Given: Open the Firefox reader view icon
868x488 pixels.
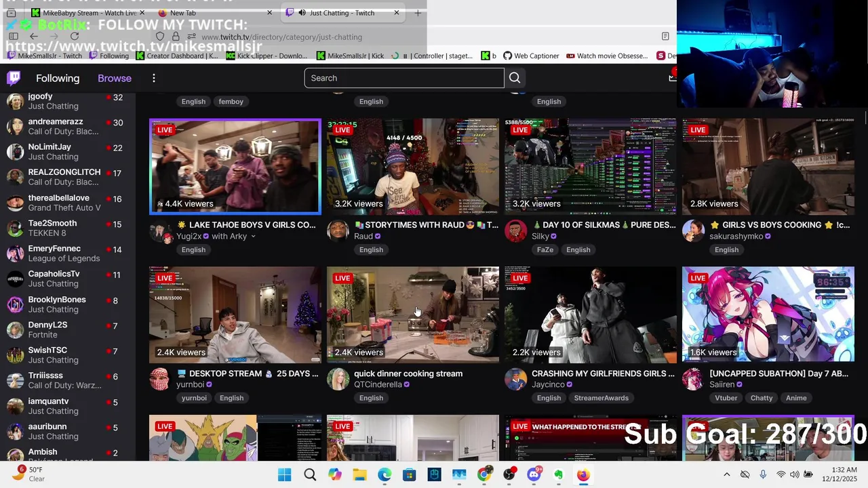Looking at the screenshot, I should 665,37.
